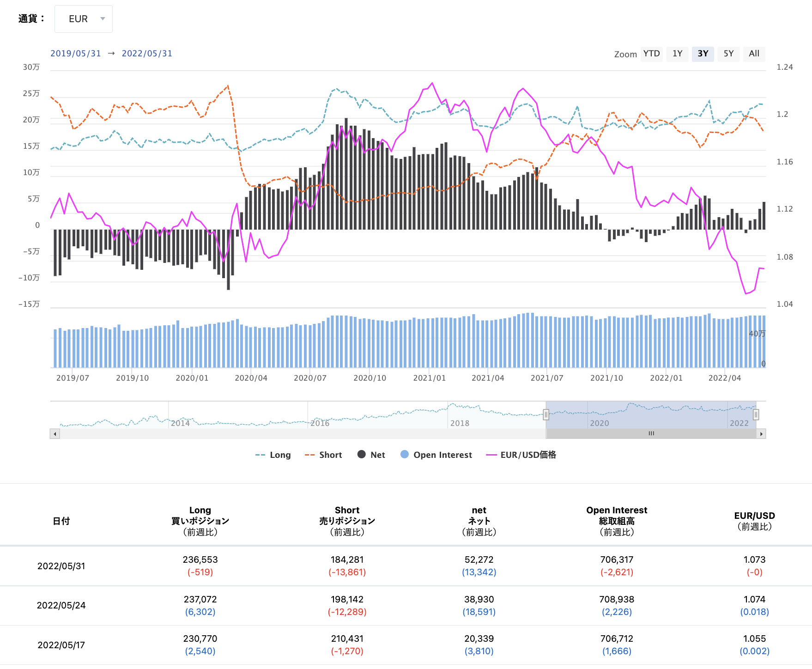This screenshot has height=669, width=812.
Task: Click the EUR/USD value 1.055
Action: click(755, 639)
